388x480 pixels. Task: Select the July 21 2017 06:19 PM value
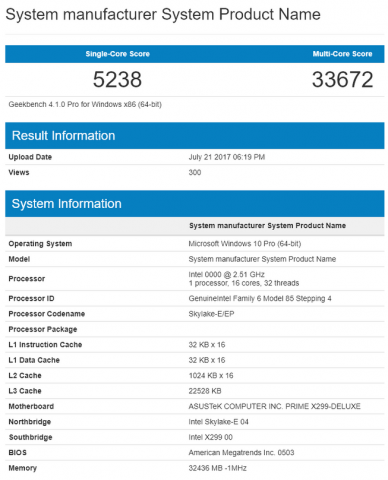[227, 157]
